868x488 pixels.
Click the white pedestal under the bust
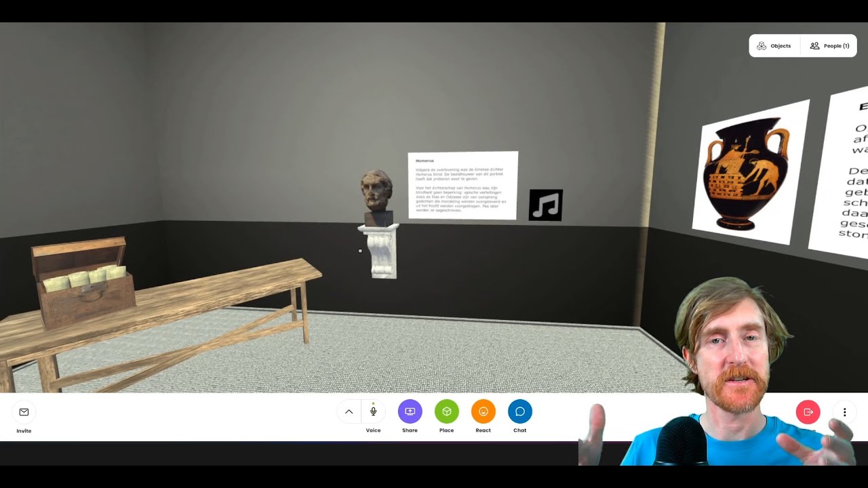click(x=380, y=251)
